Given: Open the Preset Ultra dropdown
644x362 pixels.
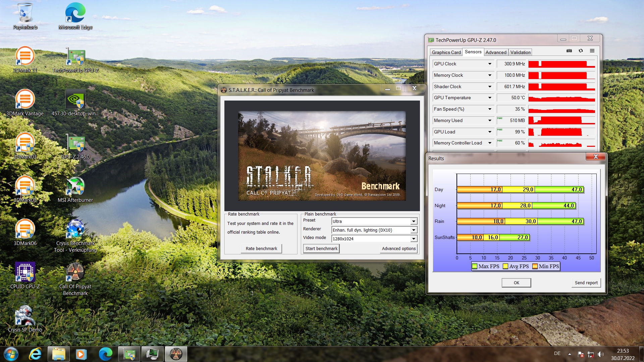Looking at the screenshot, I should [414, 221].
